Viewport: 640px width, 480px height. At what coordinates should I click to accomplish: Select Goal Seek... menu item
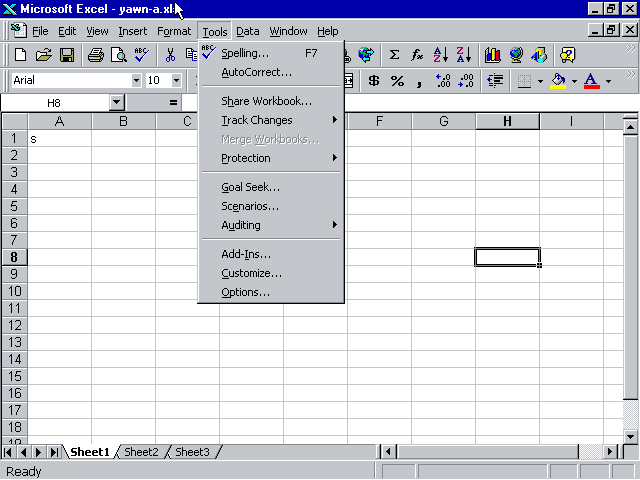(271, 187)
